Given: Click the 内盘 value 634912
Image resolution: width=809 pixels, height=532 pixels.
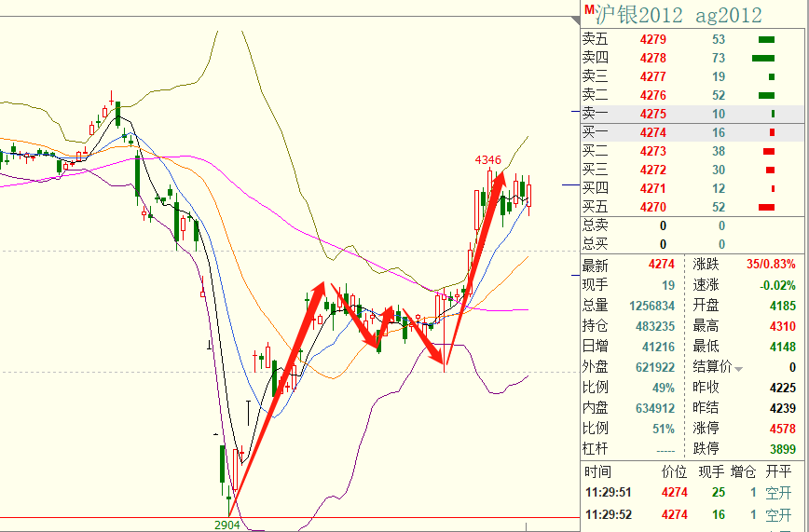Looking at the screenshot, I should 654,408.
